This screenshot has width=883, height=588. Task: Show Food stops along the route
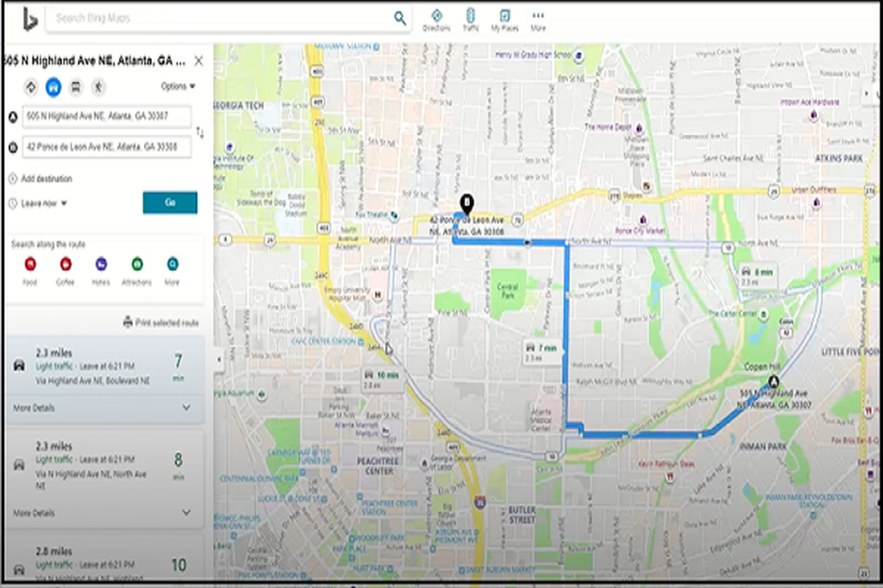pyautogui.click(x=30, y=265)
